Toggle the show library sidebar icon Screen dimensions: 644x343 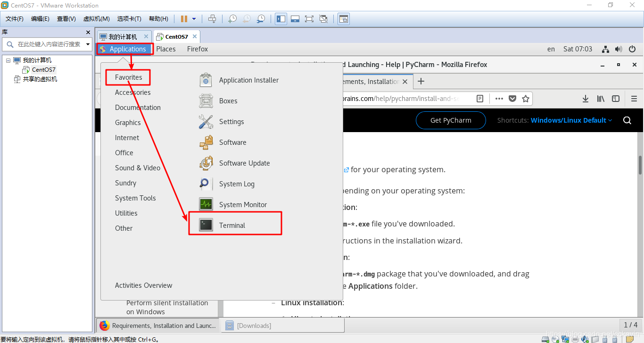tap(281, 19)
